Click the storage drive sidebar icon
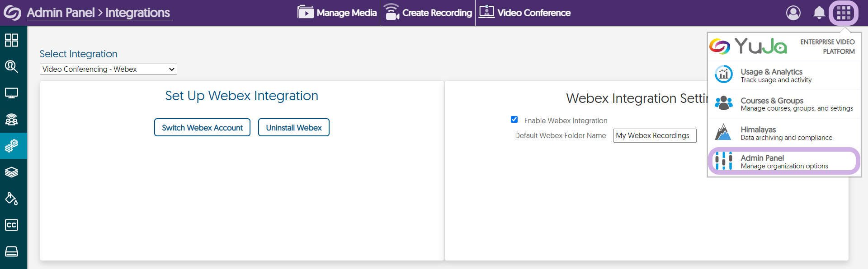The image size is (868, 269). pyautogui.click(x=11, y=251)
